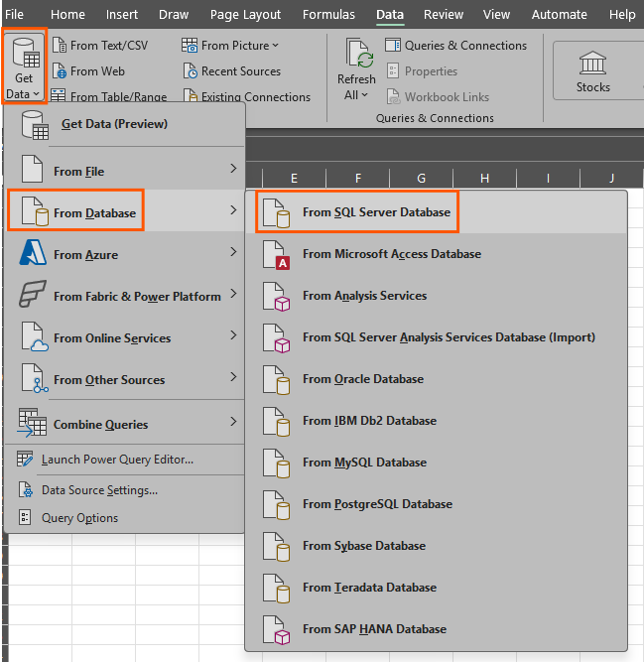Click the Properties button in ribbon
Screen dimensions: 644x662
coord(422,70)
